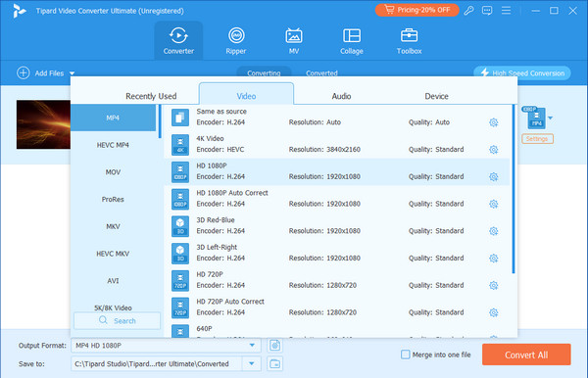Click the video file thumbnail

pyautogui.click(x=43, y=124)
